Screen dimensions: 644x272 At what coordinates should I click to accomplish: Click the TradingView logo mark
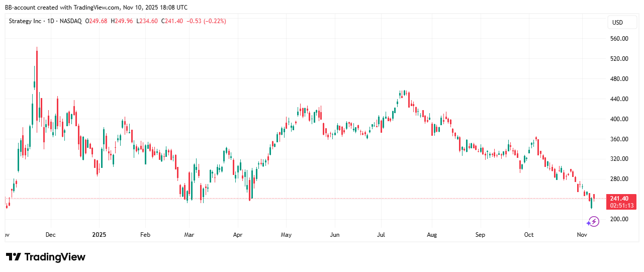coord(14,257)
